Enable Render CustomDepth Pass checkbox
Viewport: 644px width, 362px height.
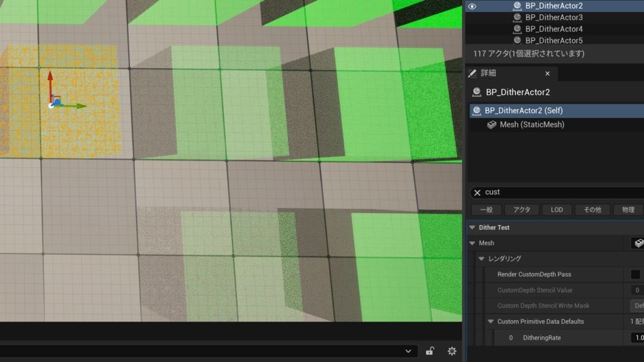click(635, 274)
